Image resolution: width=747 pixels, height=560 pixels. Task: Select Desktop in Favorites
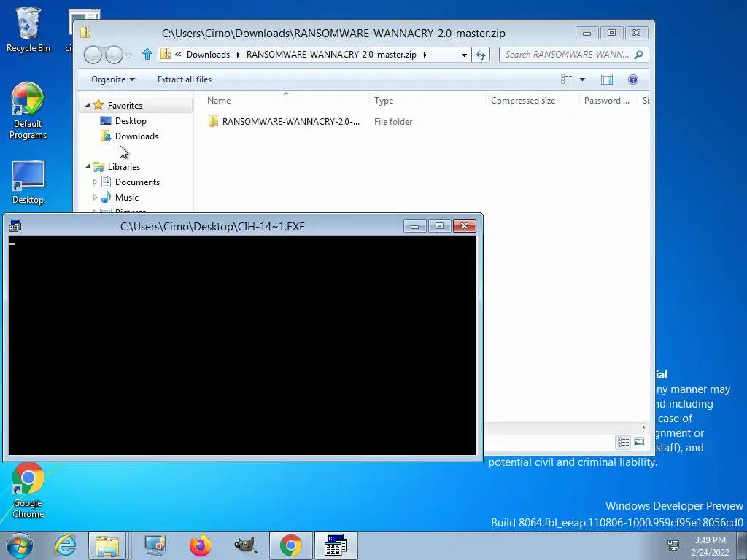[x=131, y=121]
